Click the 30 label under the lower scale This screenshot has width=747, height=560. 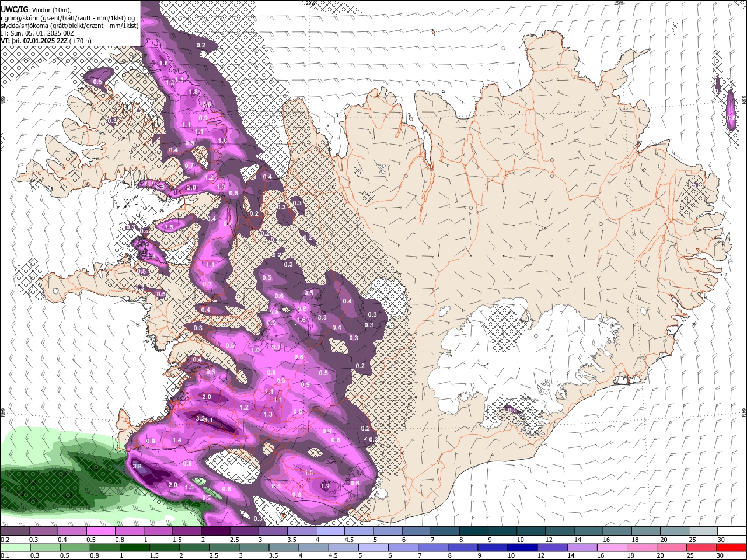[x=721, y=556]
